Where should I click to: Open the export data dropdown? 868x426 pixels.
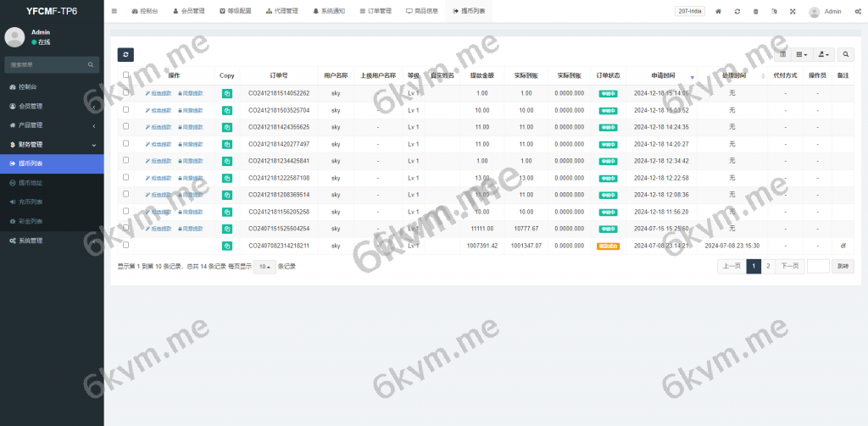(x=823, y=54)
